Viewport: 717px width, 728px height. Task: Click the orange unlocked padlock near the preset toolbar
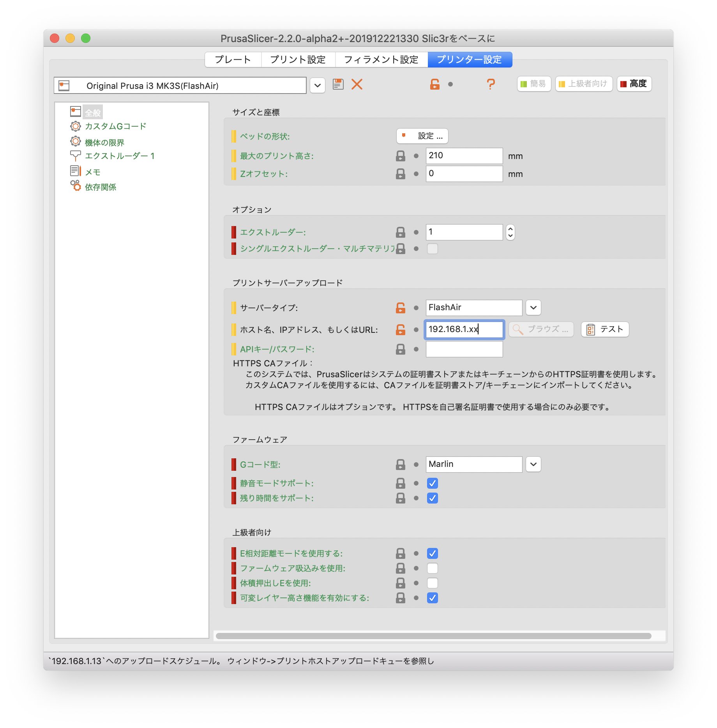pos(434,84)
